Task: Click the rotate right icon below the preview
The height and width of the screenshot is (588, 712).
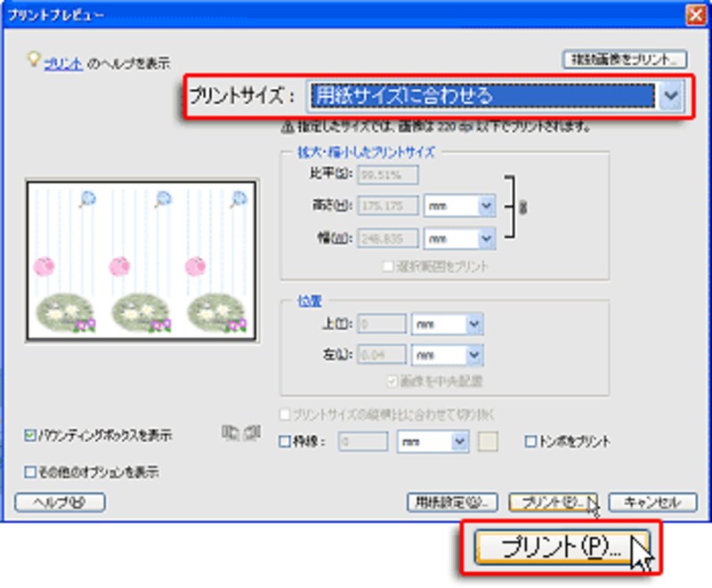Action: click(x=252, y=433)
